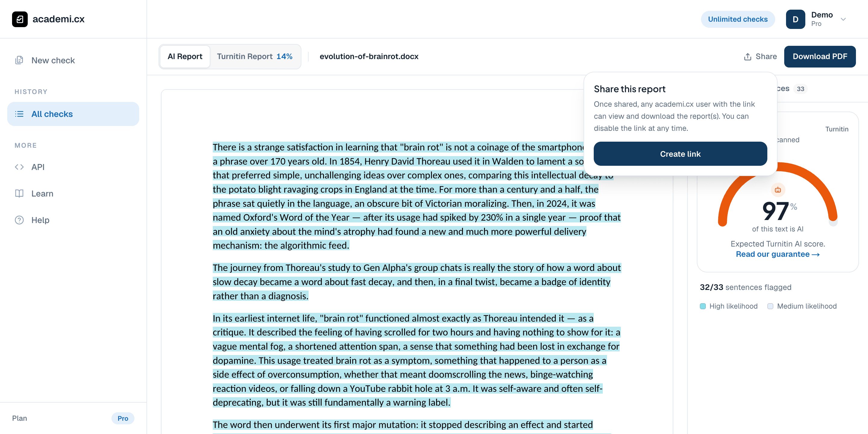Click the Learn book icon
This screenshot has height=434, width=868.
click(x=19, y=193)
